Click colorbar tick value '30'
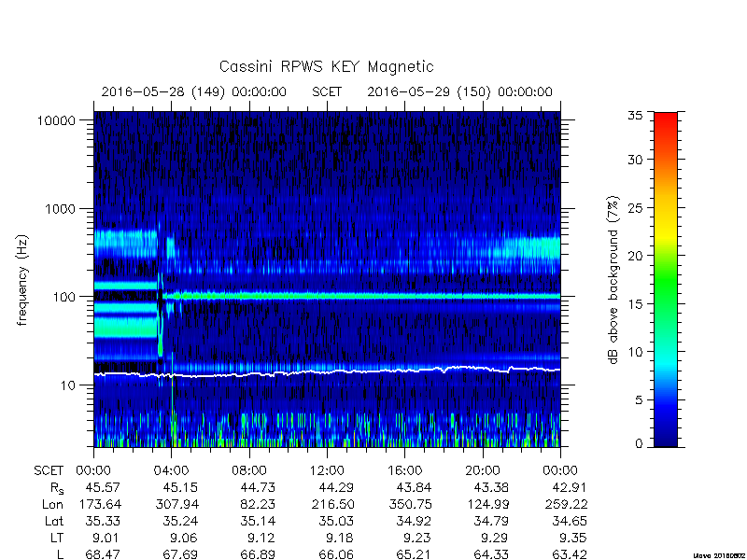The width and height of the screenshot is (747, 560). pos(635,160)
